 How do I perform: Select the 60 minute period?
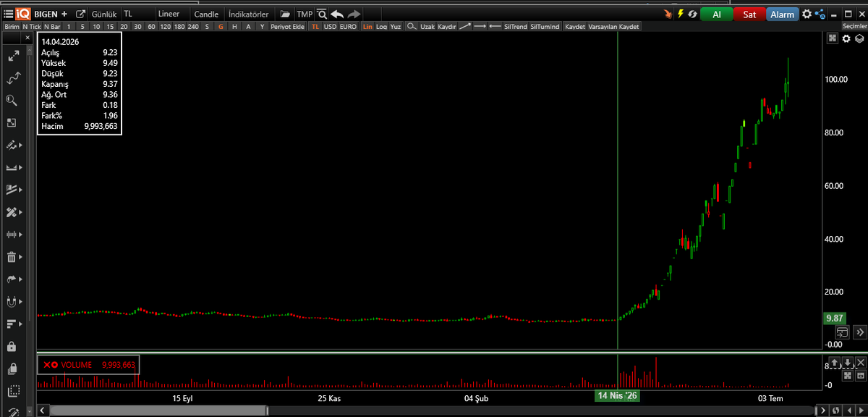[x=151, y=26]
